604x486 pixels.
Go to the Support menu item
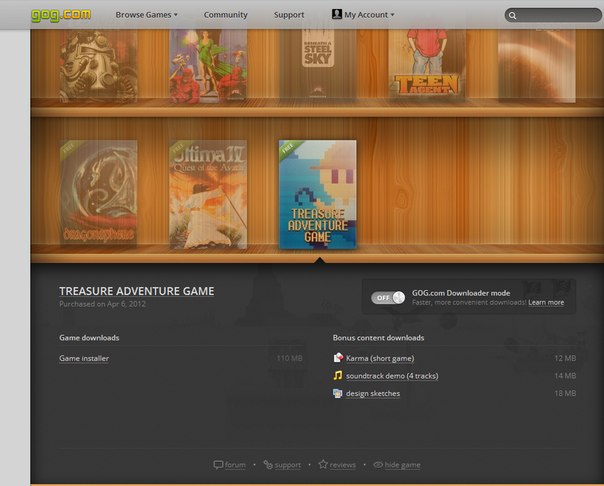289,15
